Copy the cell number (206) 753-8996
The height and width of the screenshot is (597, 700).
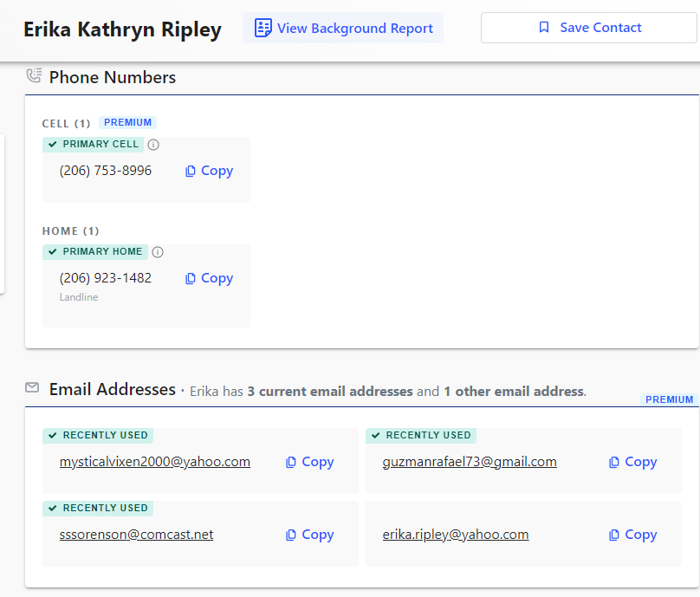209,171
